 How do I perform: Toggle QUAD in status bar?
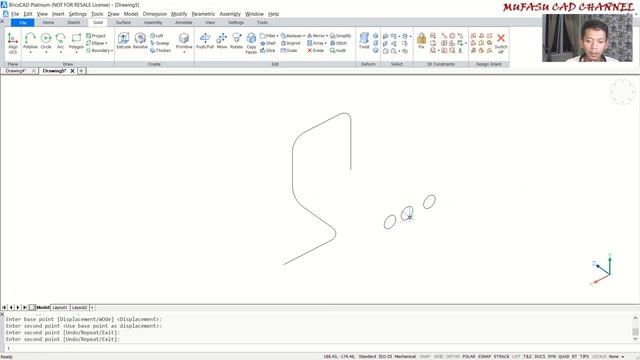click(x=564, y=357)
